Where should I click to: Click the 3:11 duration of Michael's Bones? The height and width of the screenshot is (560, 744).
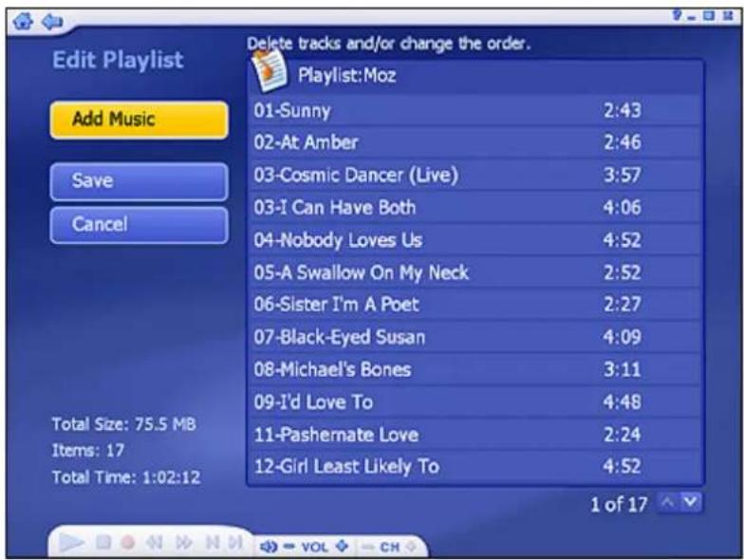[x=623, y=369]
